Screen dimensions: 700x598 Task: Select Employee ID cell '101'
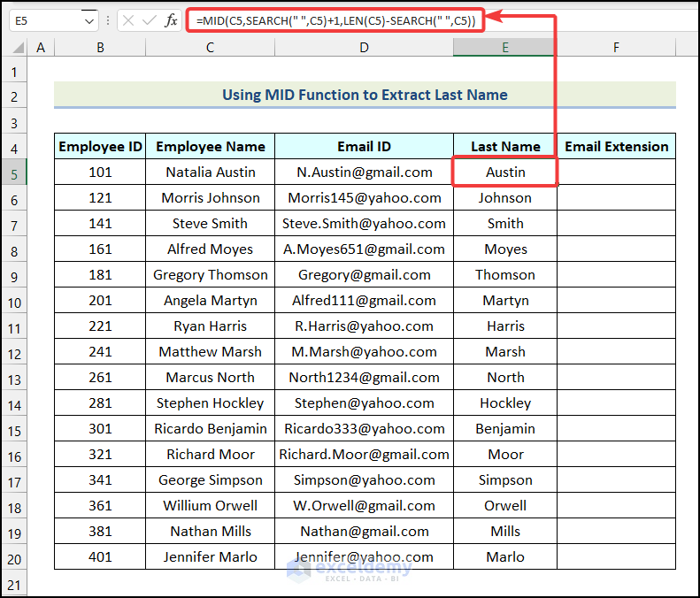[x=100, y=172]
